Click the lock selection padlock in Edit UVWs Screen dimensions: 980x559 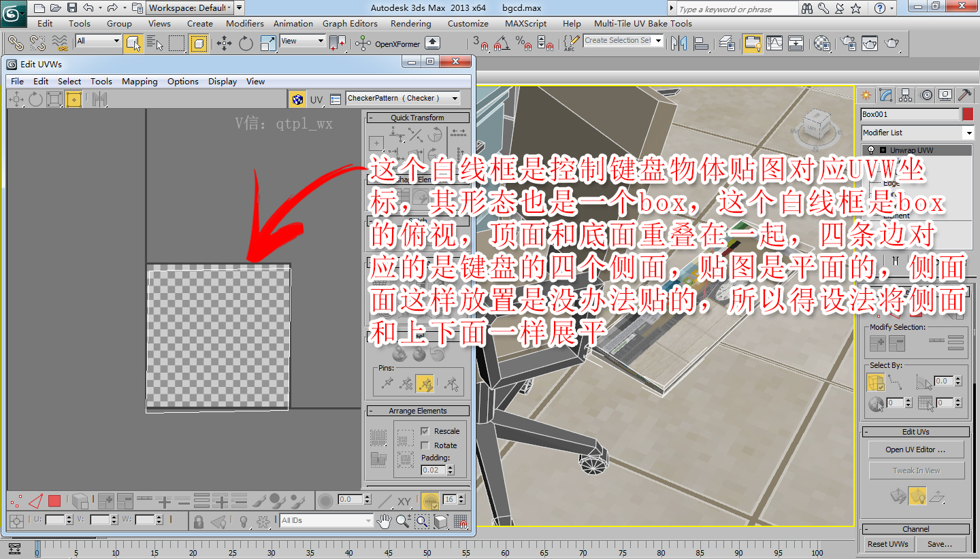point(199,520)
